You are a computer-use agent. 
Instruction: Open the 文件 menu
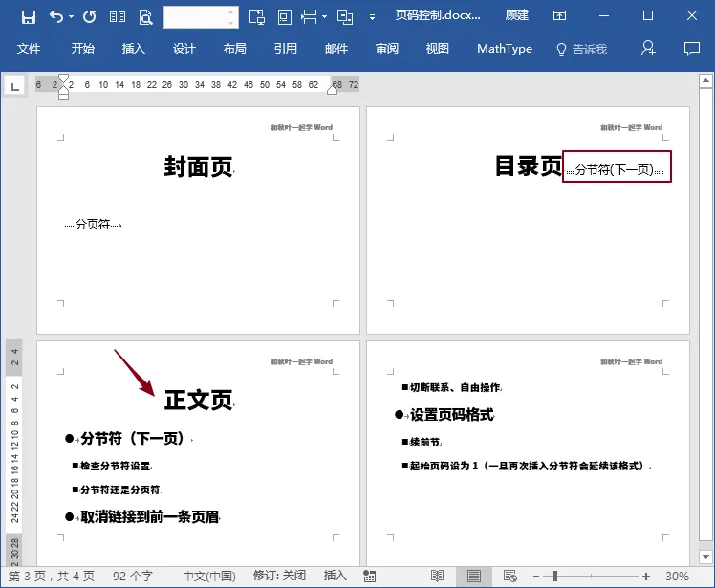coord(29,49)
